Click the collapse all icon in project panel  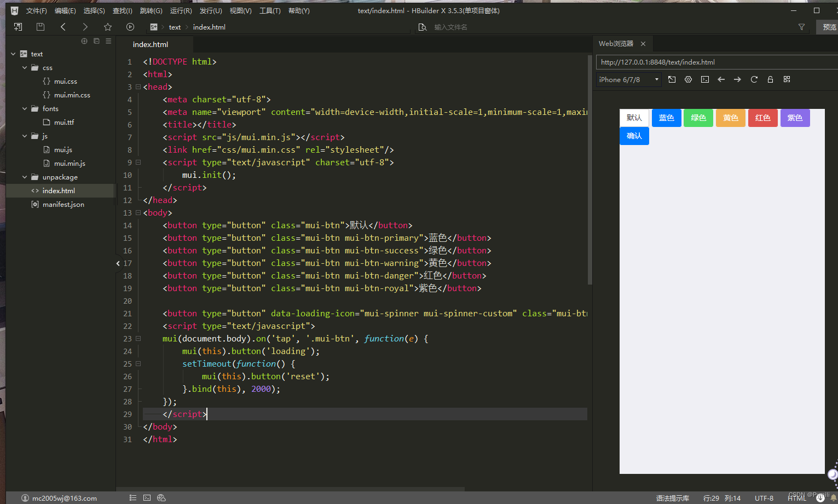point(96,41)
